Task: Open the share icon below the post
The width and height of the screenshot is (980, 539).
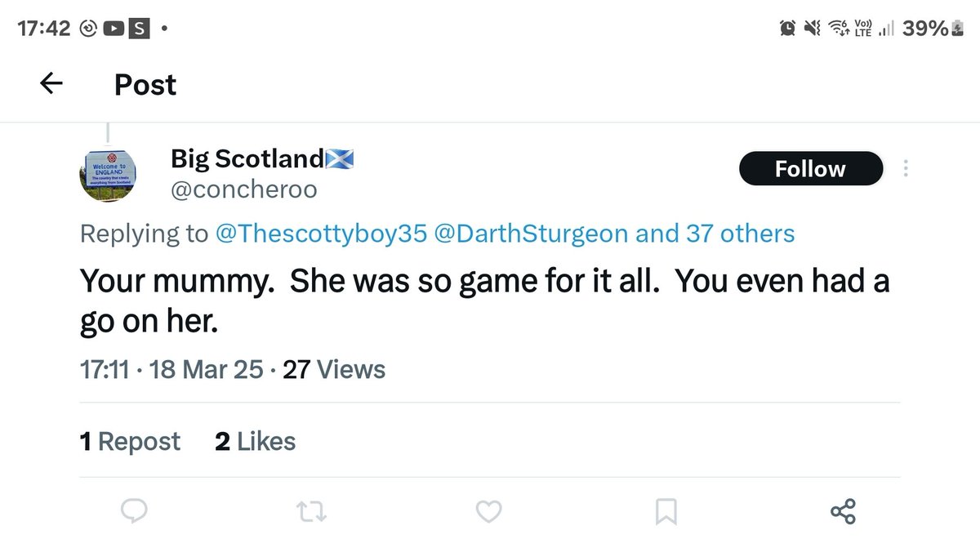Action: tap(843, 512)
